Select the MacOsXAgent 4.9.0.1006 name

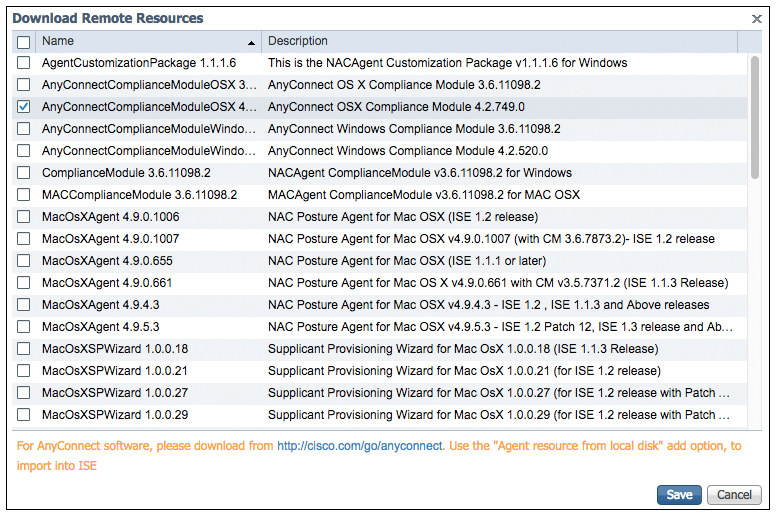coord(111,217)
